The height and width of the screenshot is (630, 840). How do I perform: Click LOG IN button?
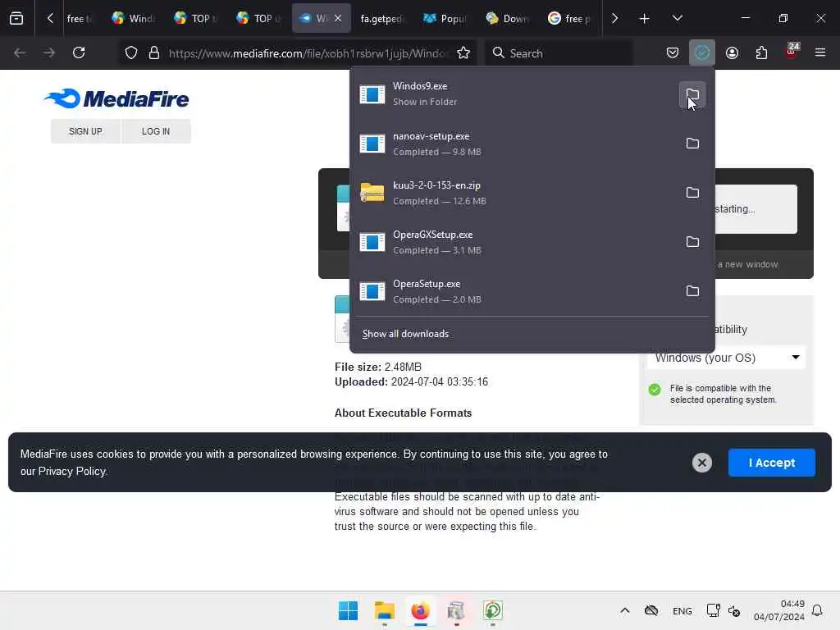[156, 131]
